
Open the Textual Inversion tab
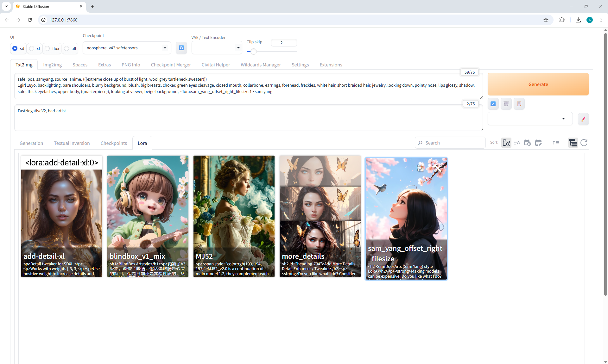coord(72,143)
